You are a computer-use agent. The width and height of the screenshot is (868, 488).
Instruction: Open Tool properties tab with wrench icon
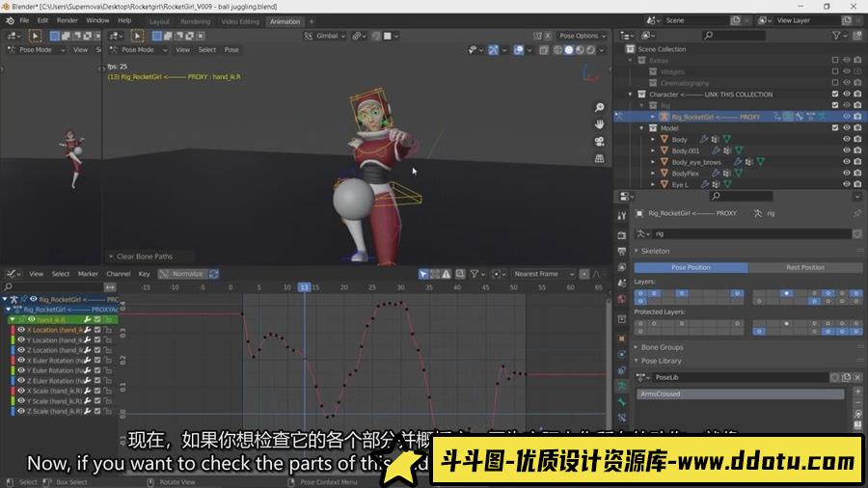point(622,216)
